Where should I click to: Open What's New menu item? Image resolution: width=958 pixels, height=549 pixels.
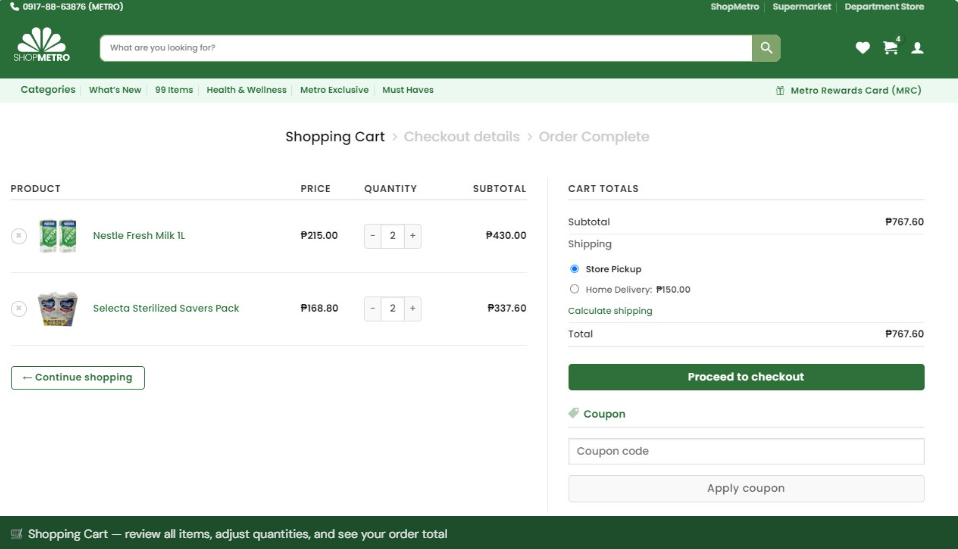point(115,90)
